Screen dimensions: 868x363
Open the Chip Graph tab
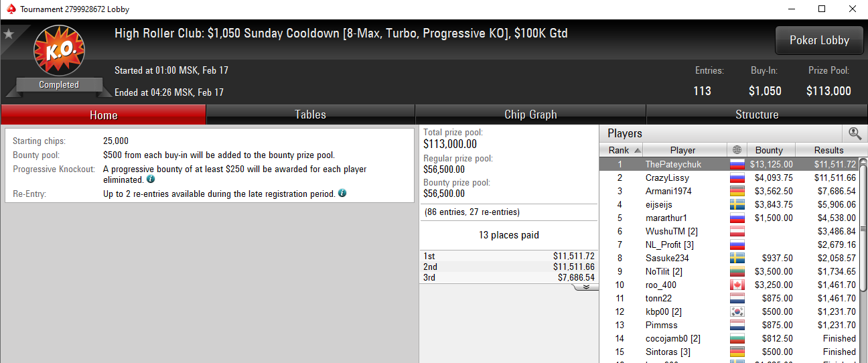pos(530,115)
